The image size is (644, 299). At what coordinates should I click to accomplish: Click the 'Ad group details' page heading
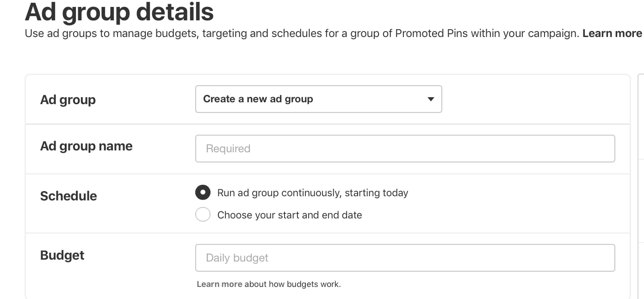click(x=119, y=12)
